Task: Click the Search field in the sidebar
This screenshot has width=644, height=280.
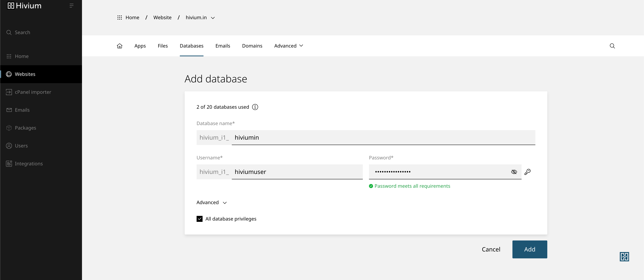Action: (41, 32)
